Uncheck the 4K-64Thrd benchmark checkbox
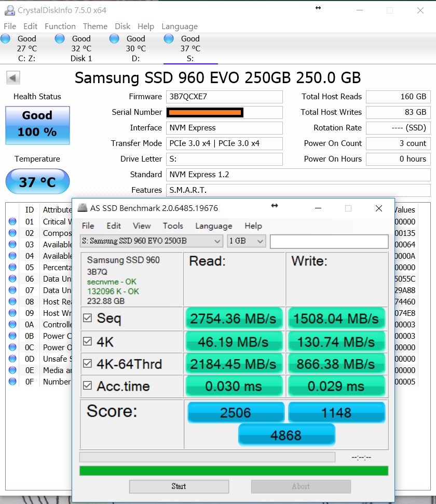The image size is (436, 504). point(87,363)
